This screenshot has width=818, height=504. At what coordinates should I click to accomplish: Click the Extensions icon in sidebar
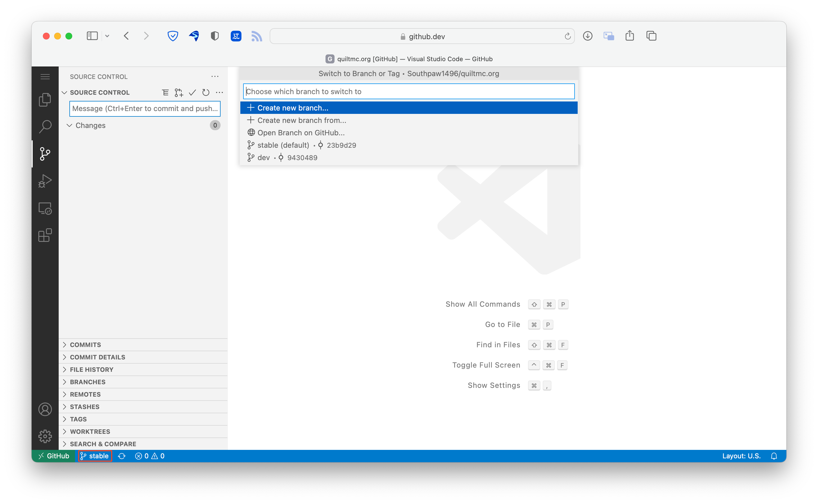(46, 236)
